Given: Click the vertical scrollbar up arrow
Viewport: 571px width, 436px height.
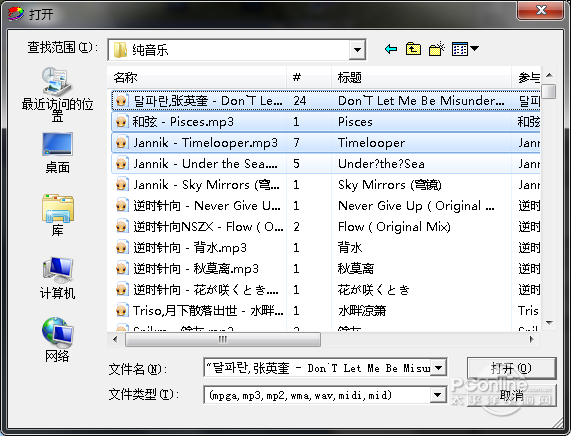Looking at the screenshot, I should point(549,75).
